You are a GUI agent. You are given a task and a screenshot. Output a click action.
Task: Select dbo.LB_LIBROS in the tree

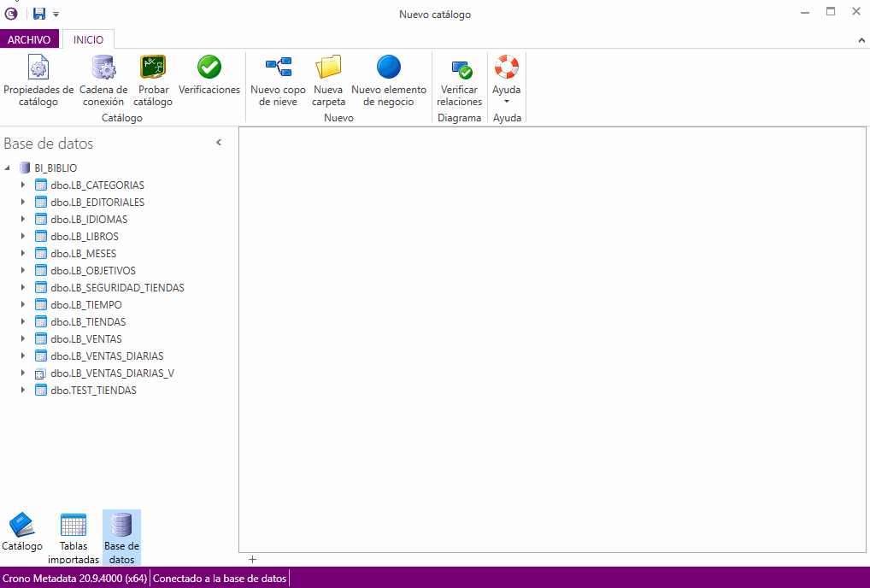tap(84, 237)
